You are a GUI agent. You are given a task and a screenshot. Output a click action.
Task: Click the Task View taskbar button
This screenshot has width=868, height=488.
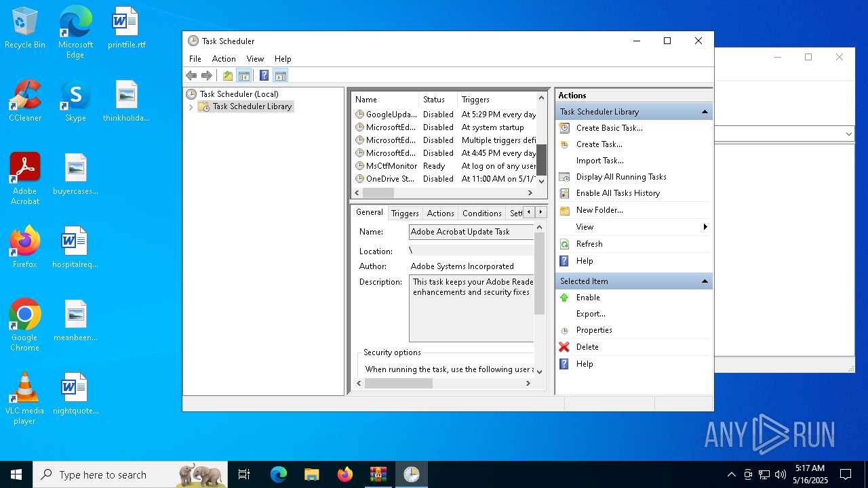244,474
